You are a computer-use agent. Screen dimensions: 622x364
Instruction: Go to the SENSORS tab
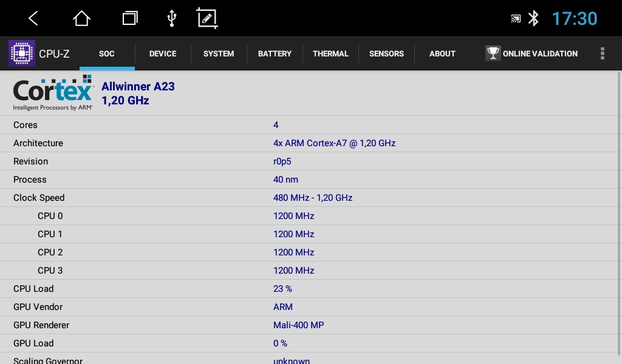pyautogui.click(x=386, y=53)
